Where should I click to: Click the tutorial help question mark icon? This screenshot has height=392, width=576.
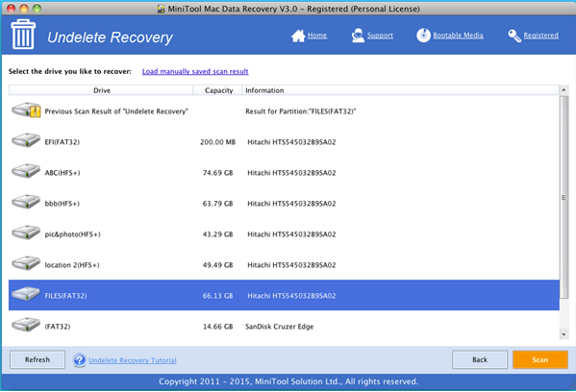tap(80, 360)
